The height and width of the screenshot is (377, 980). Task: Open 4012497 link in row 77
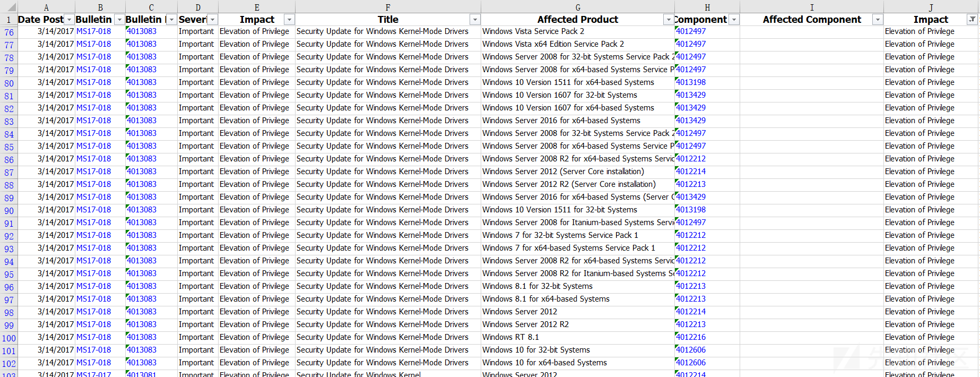[691, 44]
